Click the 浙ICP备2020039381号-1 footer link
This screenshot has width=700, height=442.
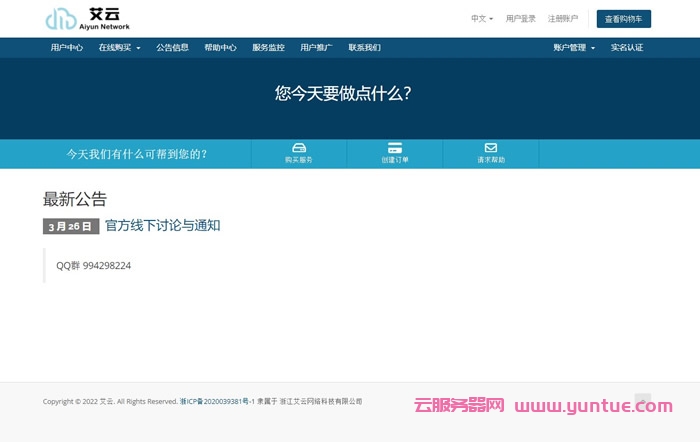(x=217, y=401)
